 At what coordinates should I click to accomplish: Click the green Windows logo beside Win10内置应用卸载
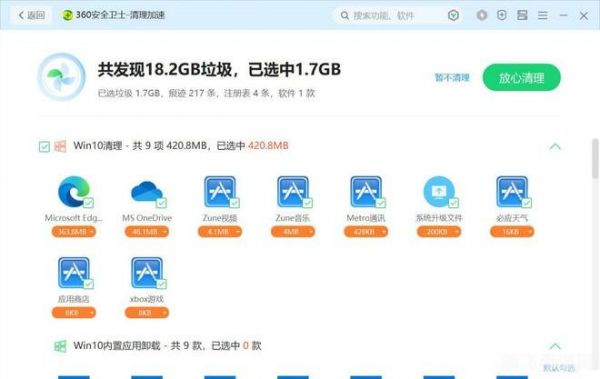pyautogui.click(x=60, y=346)
